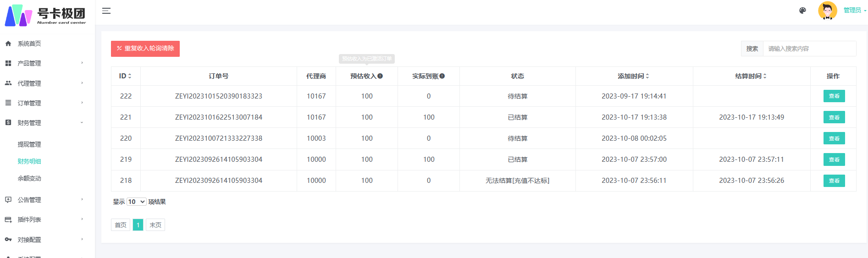Sort table by the ID column arrows

click(130, 76)
